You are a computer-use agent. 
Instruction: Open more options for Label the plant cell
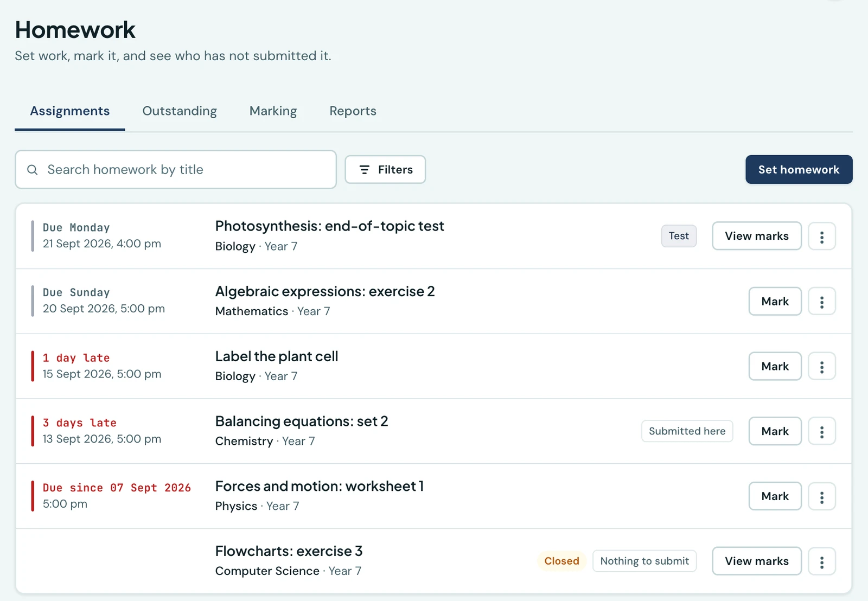pos(821,367)
